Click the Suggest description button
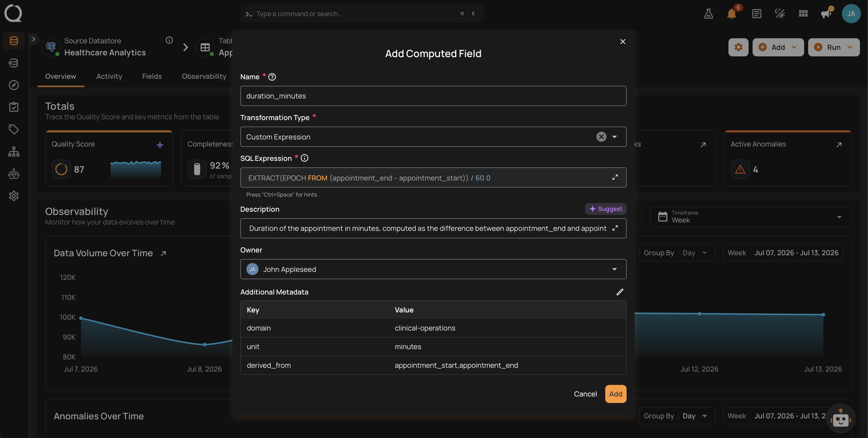The image size is (868, 438). (x=605, y=209)
